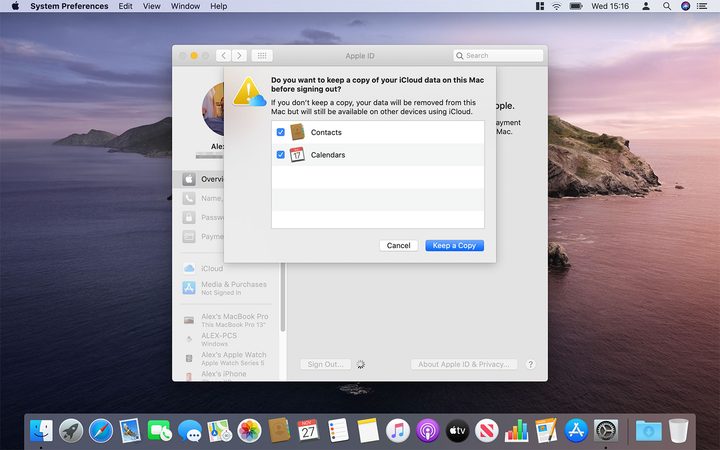Open the System Preferences menu
The width and height of the screenshot is (720, 450).
point(69,6)
